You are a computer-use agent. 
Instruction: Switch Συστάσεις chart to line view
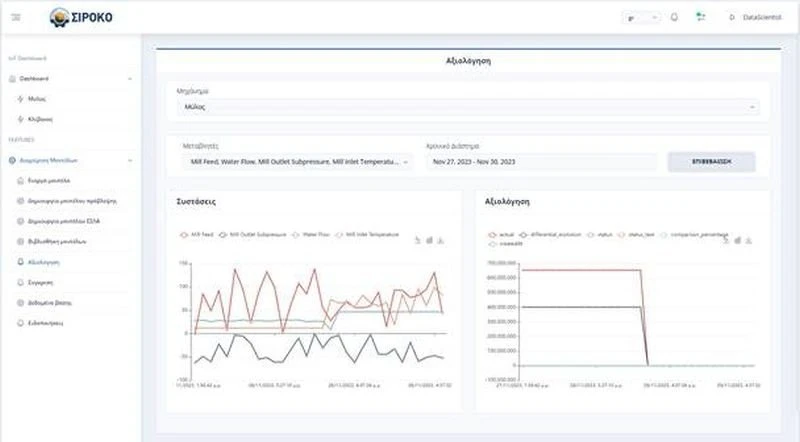pyautogui.click(x=416, y=241)
